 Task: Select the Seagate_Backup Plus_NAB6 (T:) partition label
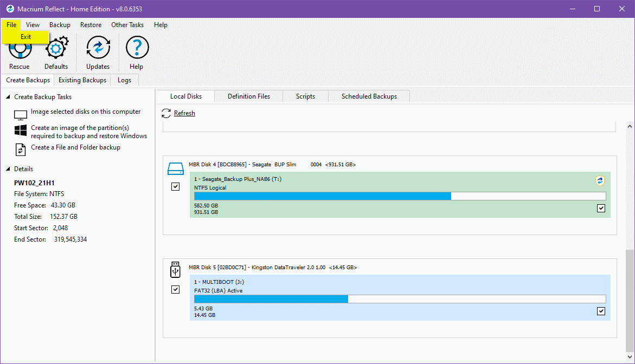click(238, 179)
